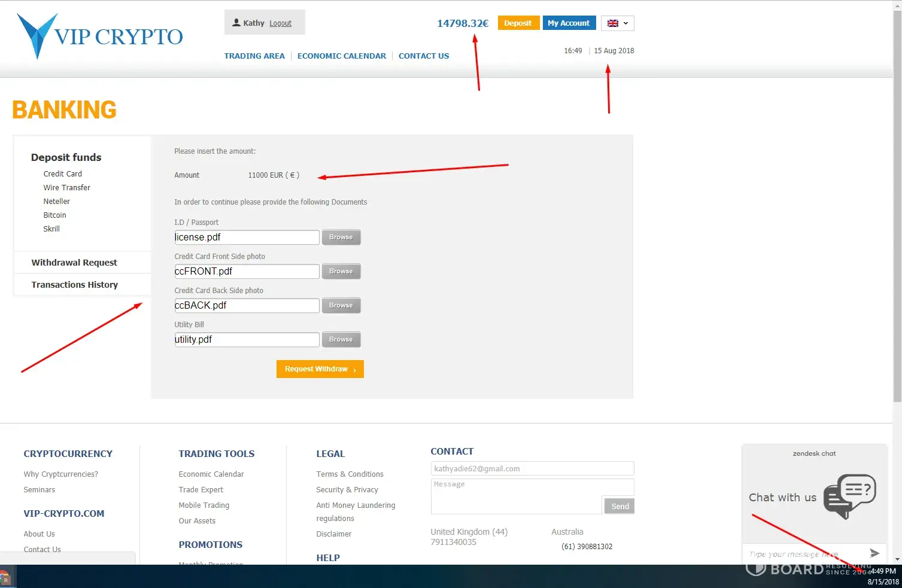Submit the Request Withdraw button
Image resolution: width=902 pixels, height=588 pixels.
coord(320,369)
